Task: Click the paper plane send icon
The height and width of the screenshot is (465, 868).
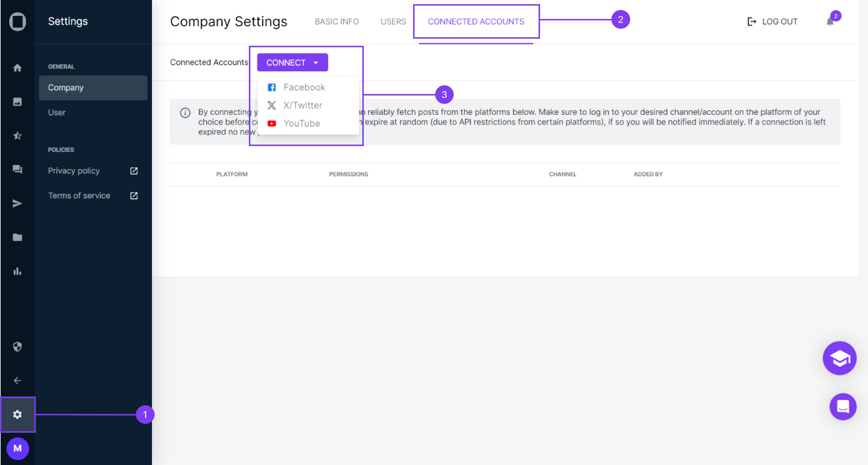Action: tap(17, 203)
